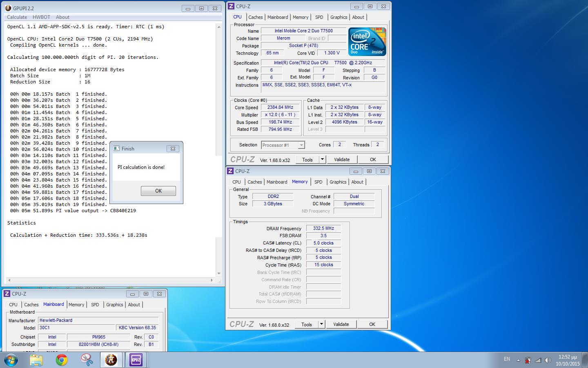
Task: Open the Calculate menu in GPUPI
Action: (x=17, y=17)
